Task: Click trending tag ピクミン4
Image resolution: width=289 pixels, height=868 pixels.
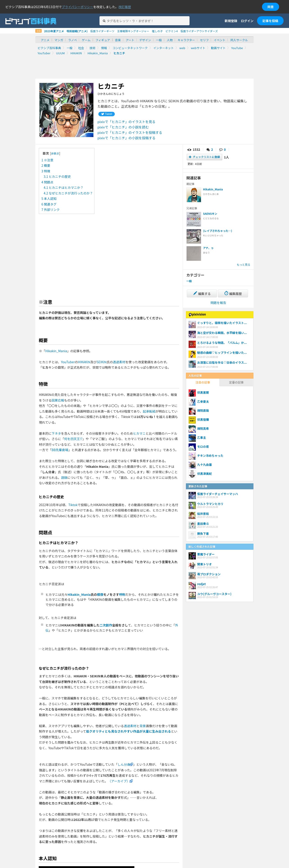Action: click(x=172, y=31)
